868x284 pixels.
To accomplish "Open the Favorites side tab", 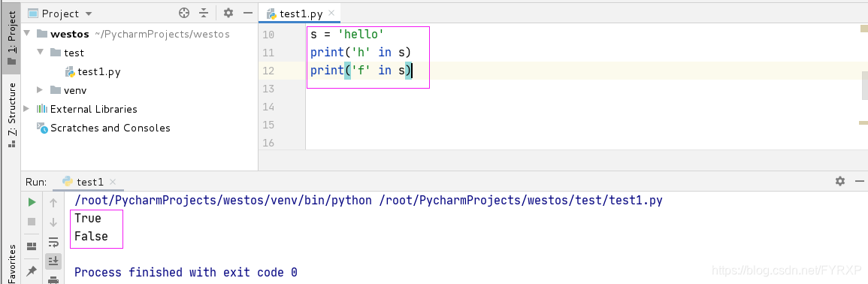I will (x=11, y=264).
